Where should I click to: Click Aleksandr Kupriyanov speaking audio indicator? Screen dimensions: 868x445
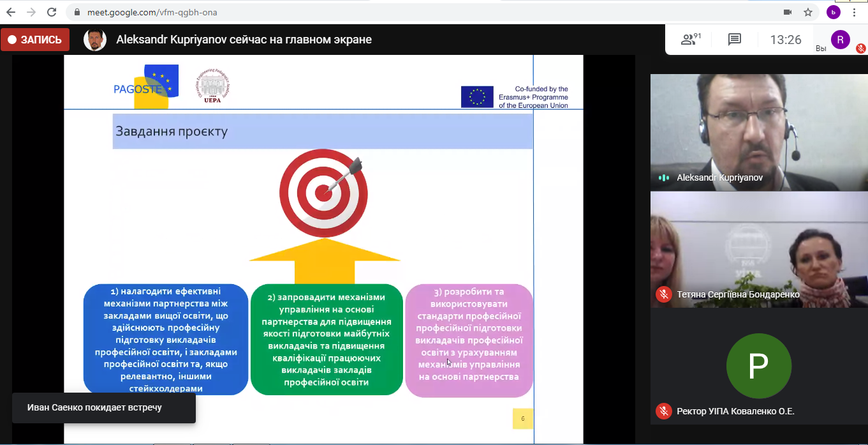click(x=664, y=177)
